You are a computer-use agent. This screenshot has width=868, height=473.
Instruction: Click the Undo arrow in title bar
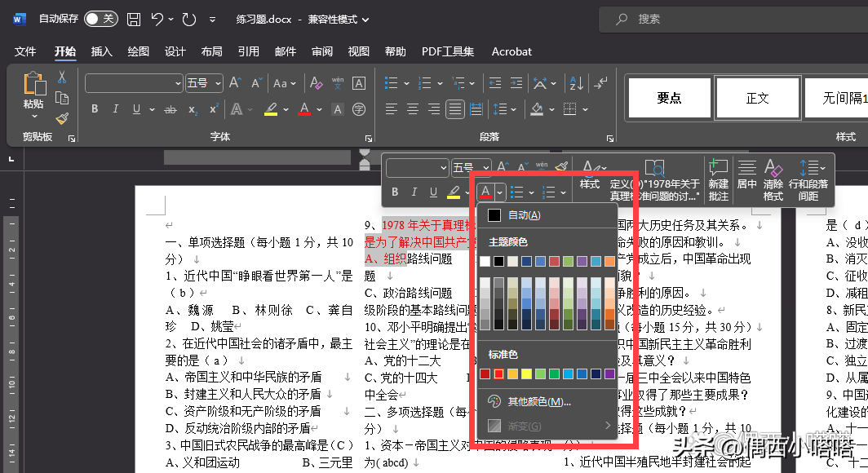click(158, 19)
